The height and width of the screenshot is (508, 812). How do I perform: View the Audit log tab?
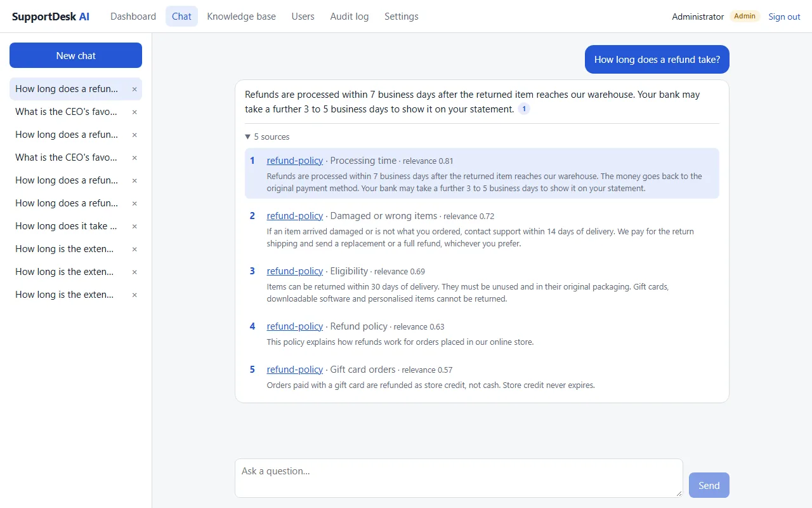tap(350, 17)
